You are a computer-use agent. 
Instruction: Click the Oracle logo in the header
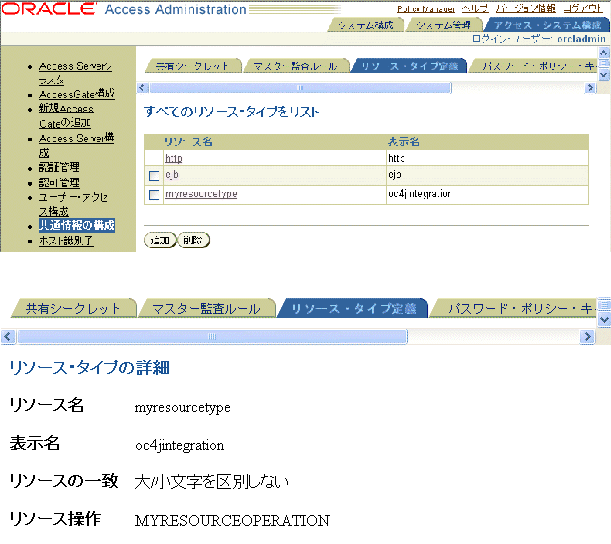[x=49, y=9]
